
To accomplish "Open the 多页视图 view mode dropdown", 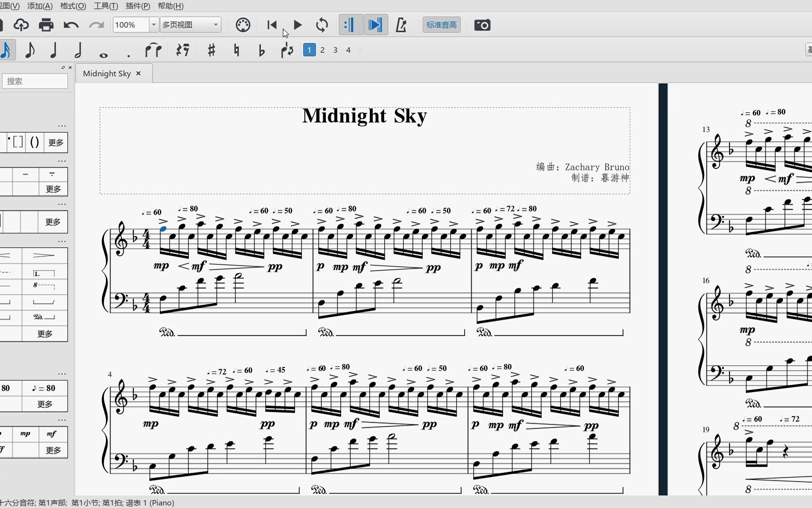I will 190,24.
